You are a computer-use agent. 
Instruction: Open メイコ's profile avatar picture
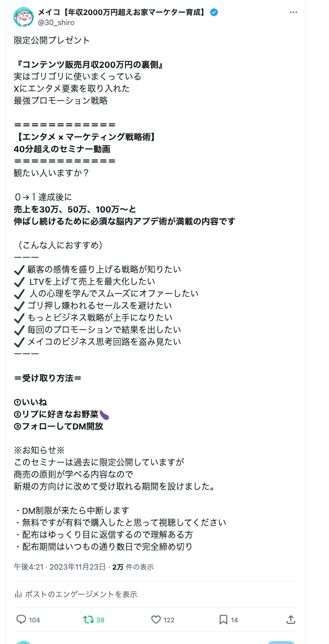[24, 17]
